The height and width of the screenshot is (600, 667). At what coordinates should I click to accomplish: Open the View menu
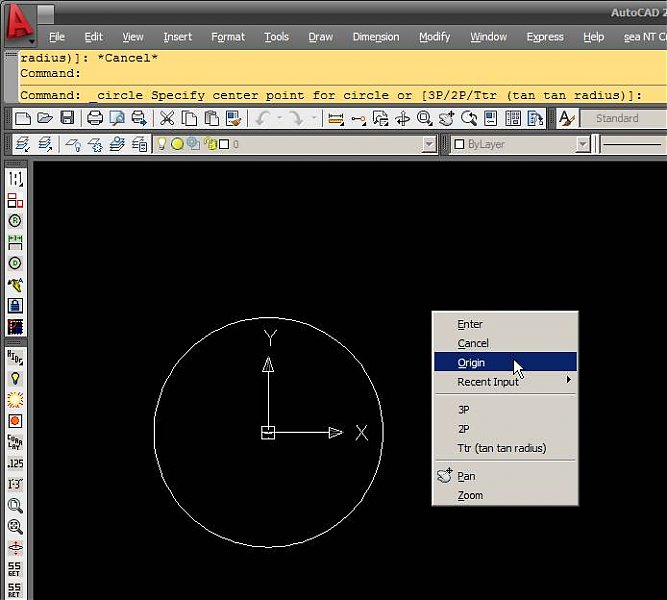coord(133,37)
